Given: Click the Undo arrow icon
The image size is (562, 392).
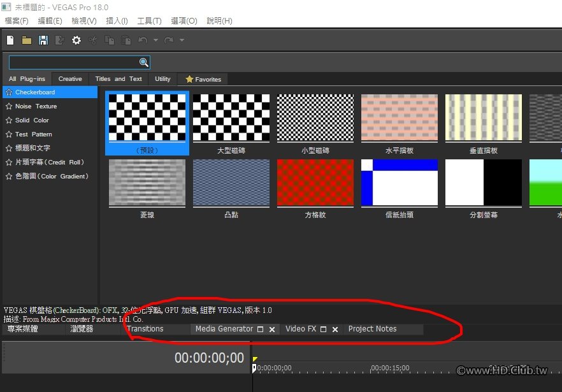Looking at the screenshot, I should 143,40.
